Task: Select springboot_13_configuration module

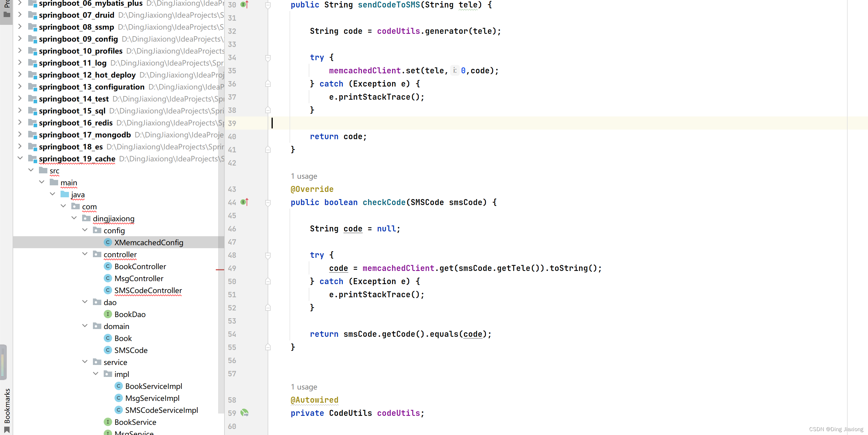Action: click(91, 87)
